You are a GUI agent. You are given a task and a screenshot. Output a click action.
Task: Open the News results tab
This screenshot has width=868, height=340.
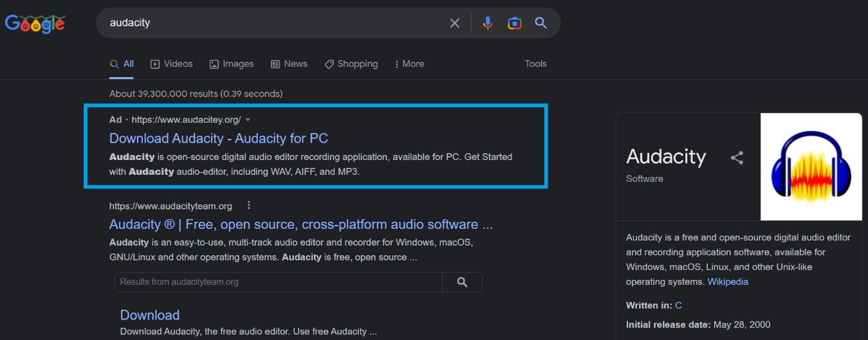click(289, 64)
